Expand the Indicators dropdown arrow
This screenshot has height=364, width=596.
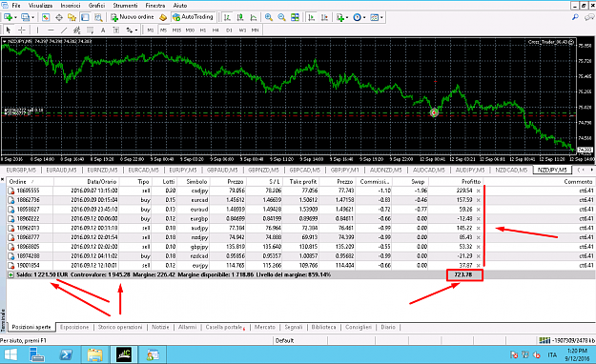pos(347,17)
